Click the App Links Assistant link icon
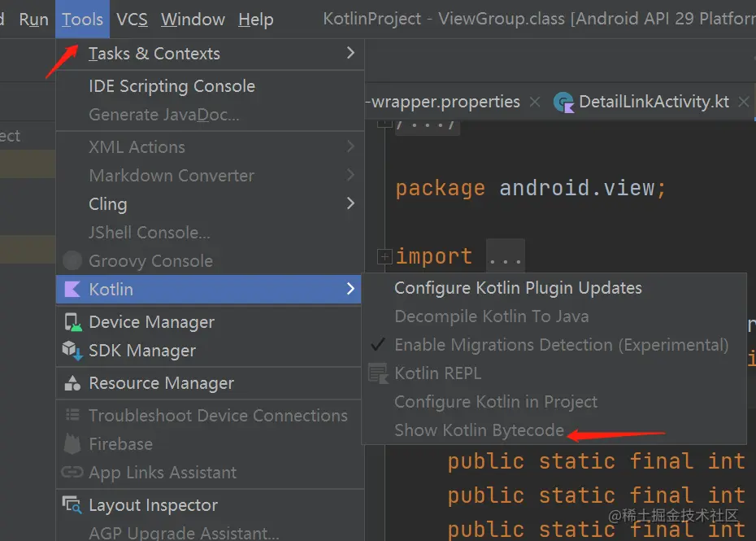 73,473
